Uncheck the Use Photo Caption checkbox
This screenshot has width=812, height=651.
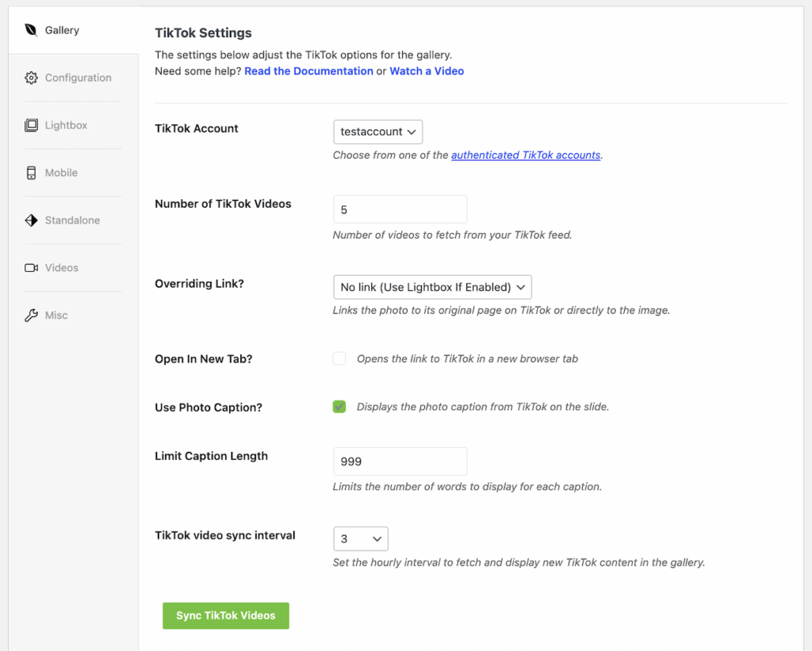coord(339,407)
